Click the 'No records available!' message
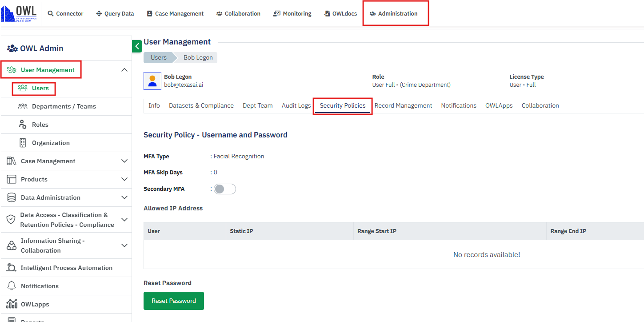The height and width of the screenshot is (322, 644). [x=487, y=255]
